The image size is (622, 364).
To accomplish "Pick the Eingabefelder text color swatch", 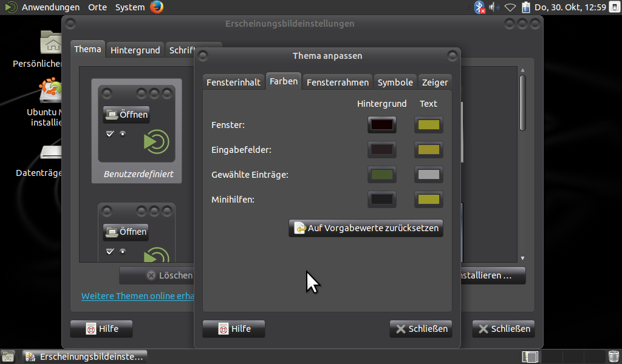I will [429, 150].
